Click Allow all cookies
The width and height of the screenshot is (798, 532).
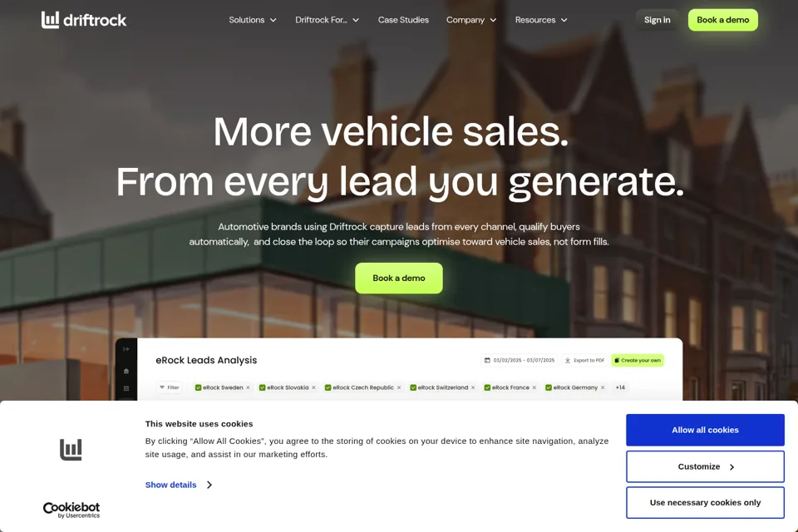[705, 430]
